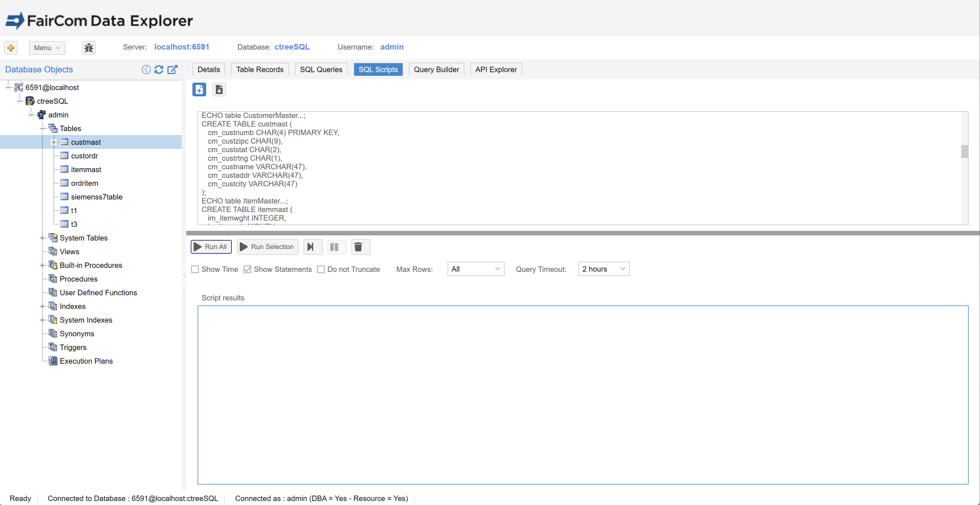Viewport: 980px width, 505px height.
Task: Click the Run Selection button
Action: (x=268, y=247)
